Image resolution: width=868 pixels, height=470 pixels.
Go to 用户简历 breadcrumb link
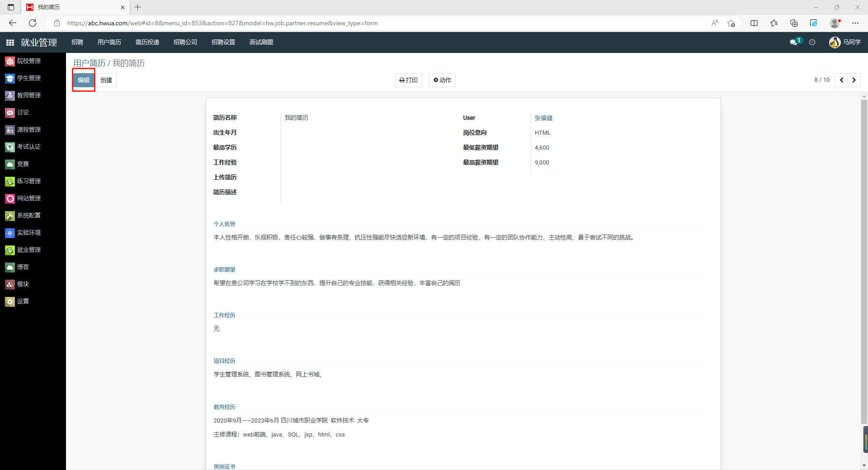90,63
